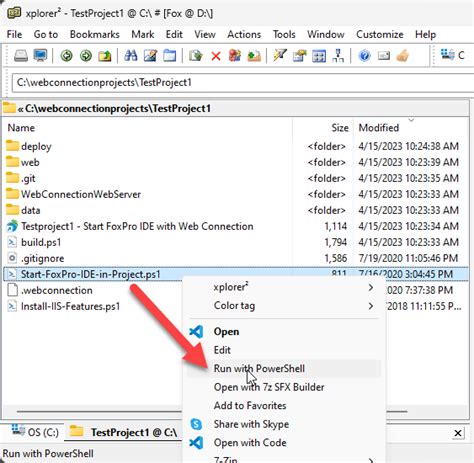Open the Go to menu

point(46,34)
